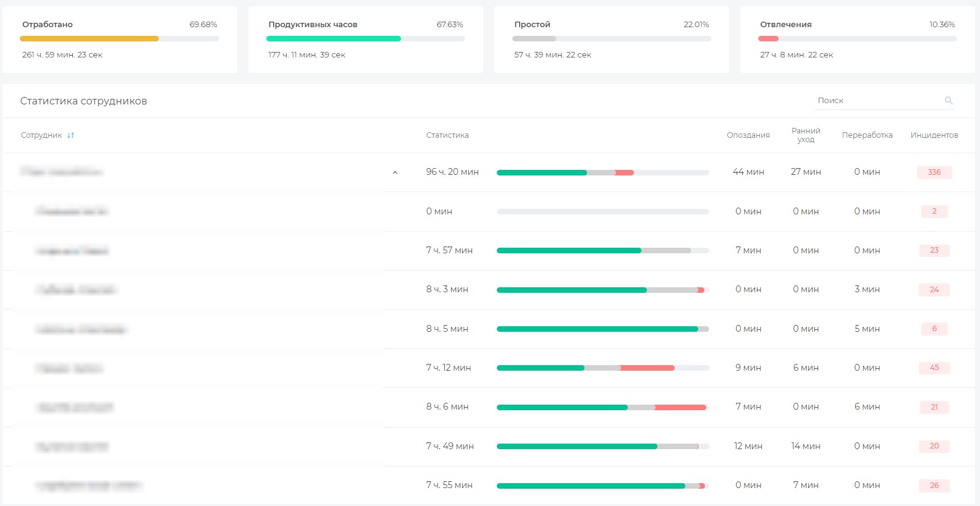Click the 14 мин early leave value
Screen dimensions: 980x506
click(806, 446)
